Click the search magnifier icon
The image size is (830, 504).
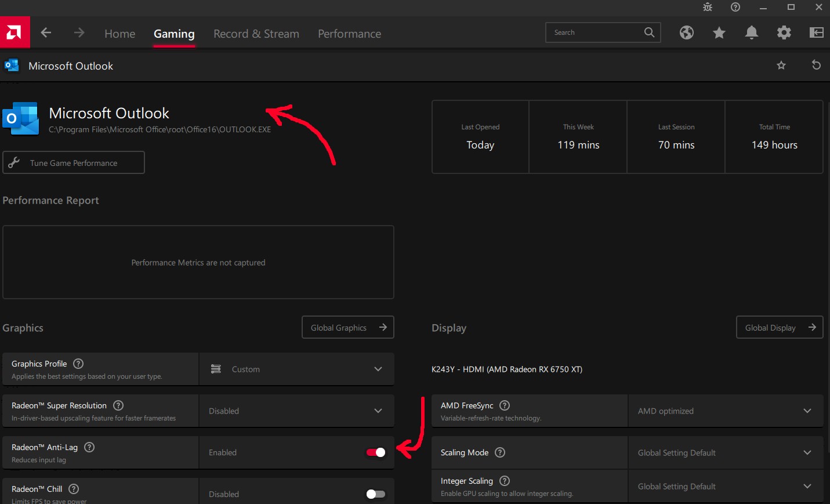(649, 32)
